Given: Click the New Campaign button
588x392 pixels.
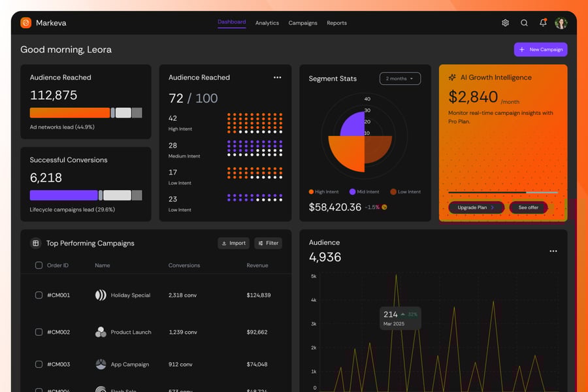Looking at the screenshot, I should tap(540, 50).
